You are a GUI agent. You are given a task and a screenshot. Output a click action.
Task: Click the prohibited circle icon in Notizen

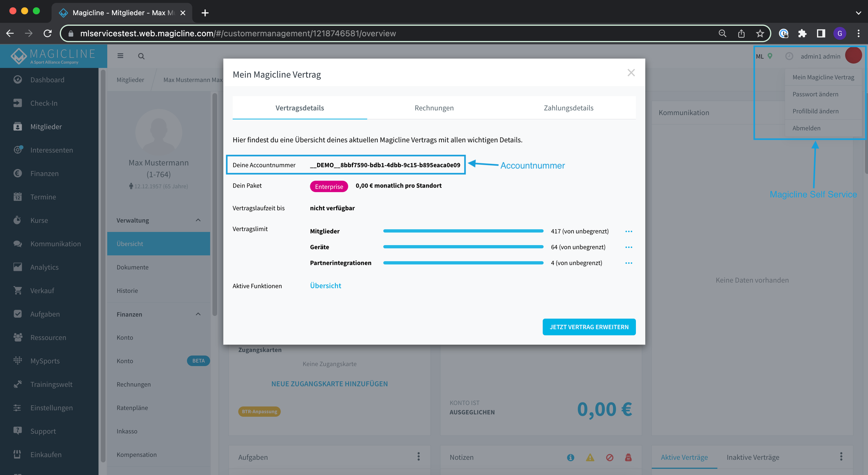point(610,457)
